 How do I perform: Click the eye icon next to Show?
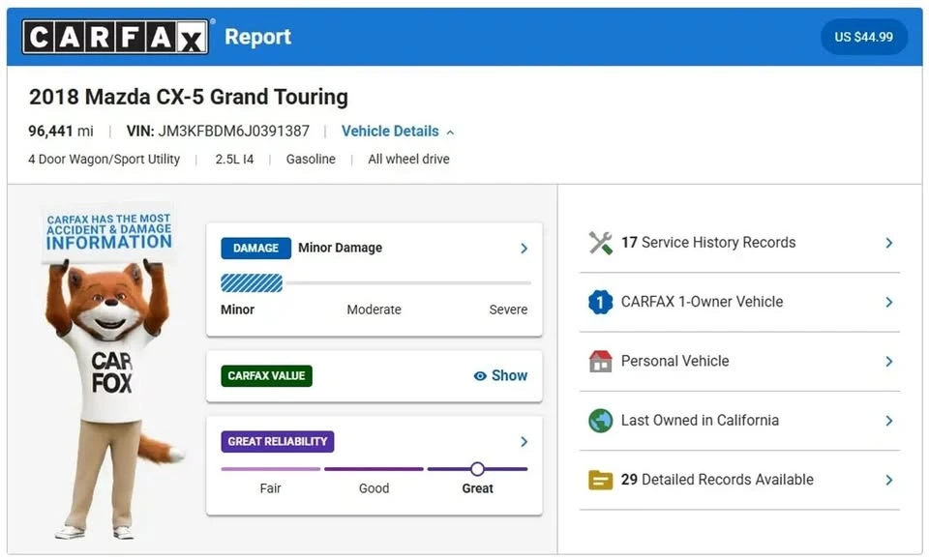coord(480,376)
